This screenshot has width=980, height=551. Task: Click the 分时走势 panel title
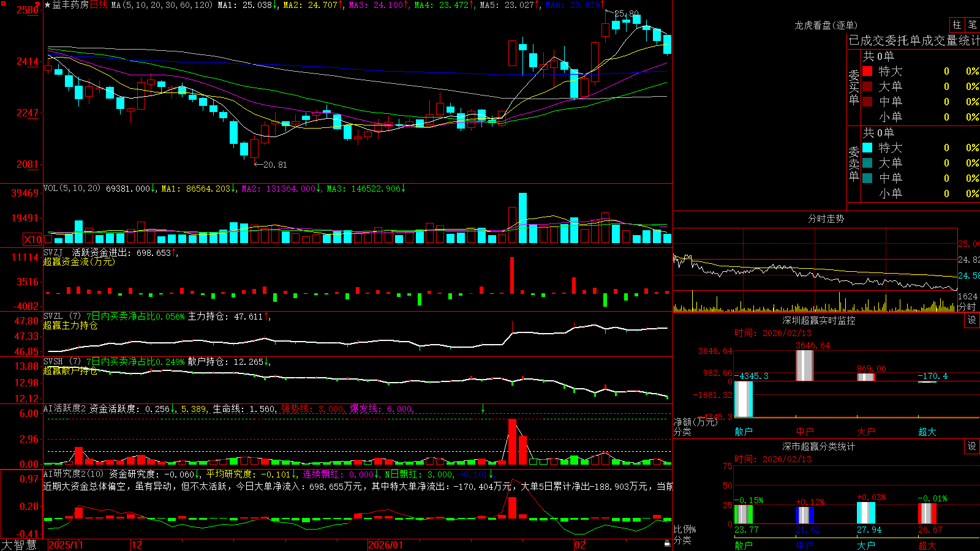pos(826,219)
